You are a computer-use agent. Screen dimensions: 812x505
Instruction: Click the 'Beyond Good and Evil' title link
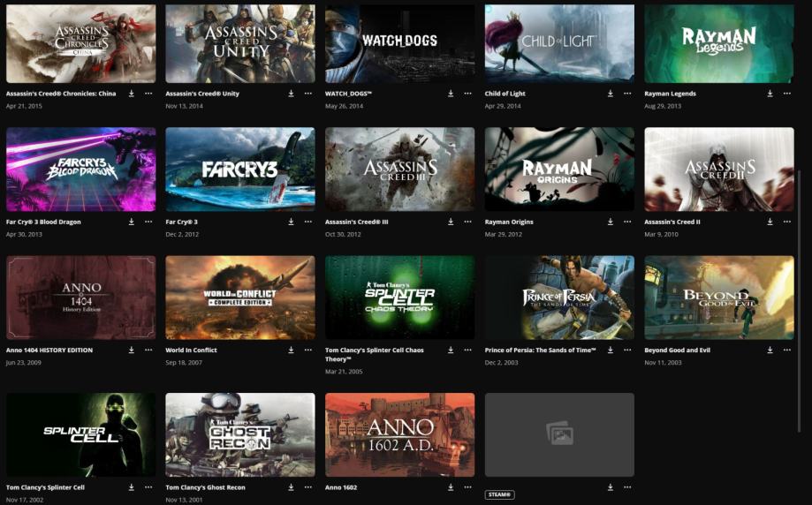pyautogui.click(x=678, y=350)
